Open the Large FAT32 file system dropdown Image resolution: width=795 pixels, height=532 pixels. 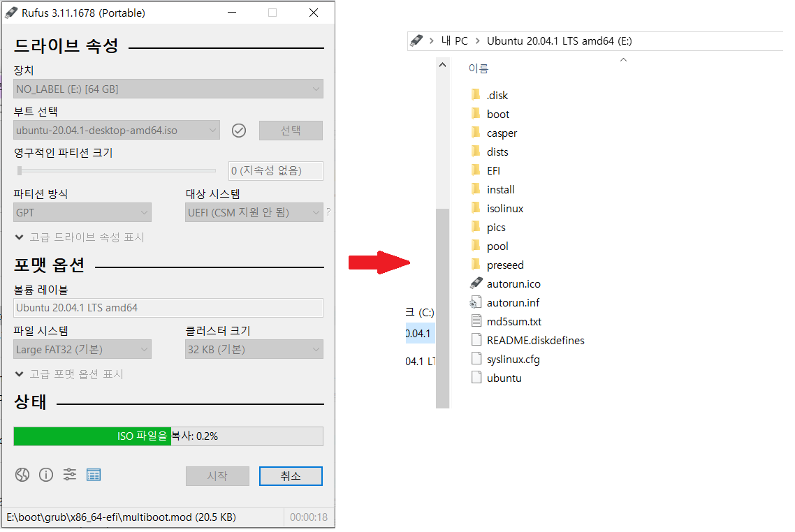[x=82, y=349]
